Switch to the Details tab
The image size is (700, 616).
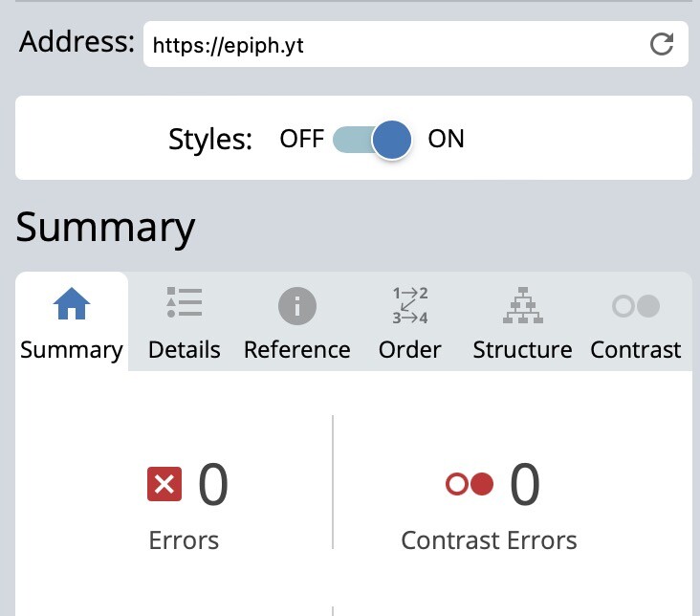tap(185, 322)
